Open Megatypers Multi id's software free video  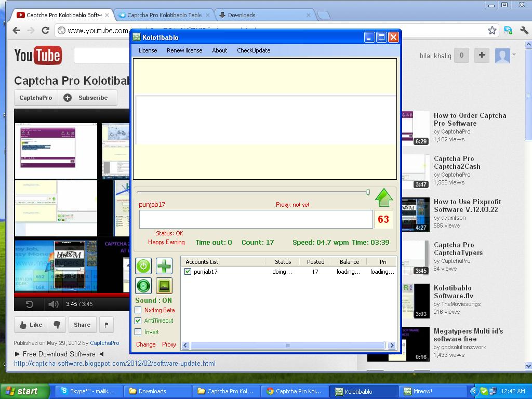(x=468, y=335)
